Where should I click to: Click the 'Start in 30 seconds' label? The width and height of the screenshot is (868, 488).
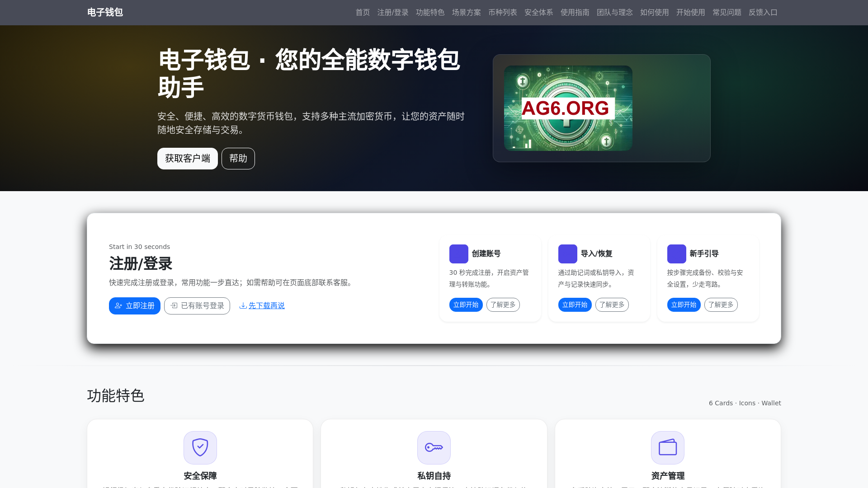click(x=140, y=247)
